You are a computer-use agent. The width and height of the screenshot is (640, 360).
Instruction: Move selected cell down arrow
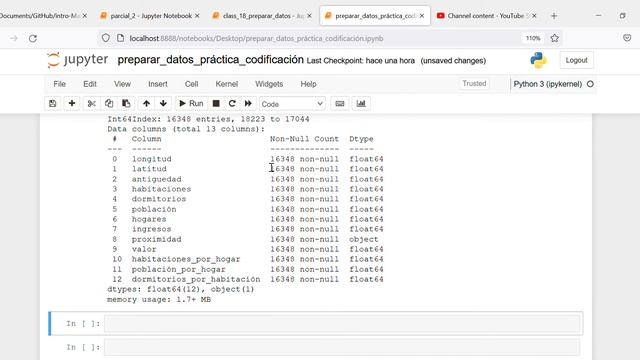pyautogui.click(x=163, y=104)
